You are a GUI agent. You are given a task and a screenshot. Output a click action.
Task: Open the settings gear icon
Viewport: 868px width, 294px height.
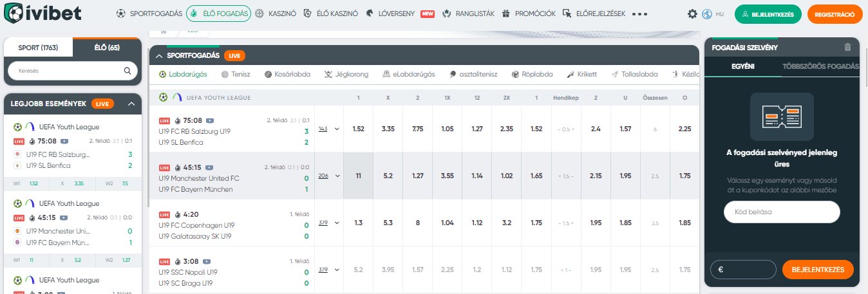click(692, 14)
